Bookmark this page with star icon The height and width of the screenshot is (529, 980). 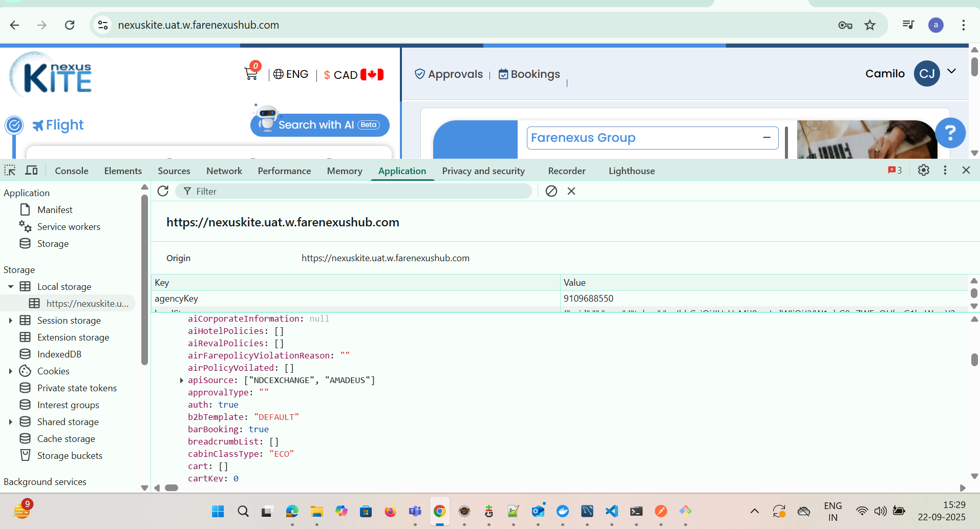click(870, 25)
